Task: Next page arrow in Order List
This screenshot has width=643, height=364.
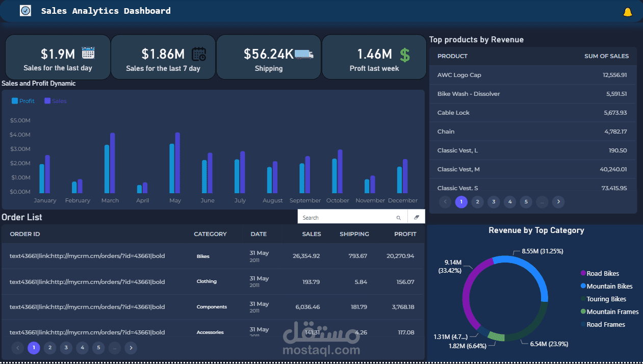Action: click(x=131, y=348)
